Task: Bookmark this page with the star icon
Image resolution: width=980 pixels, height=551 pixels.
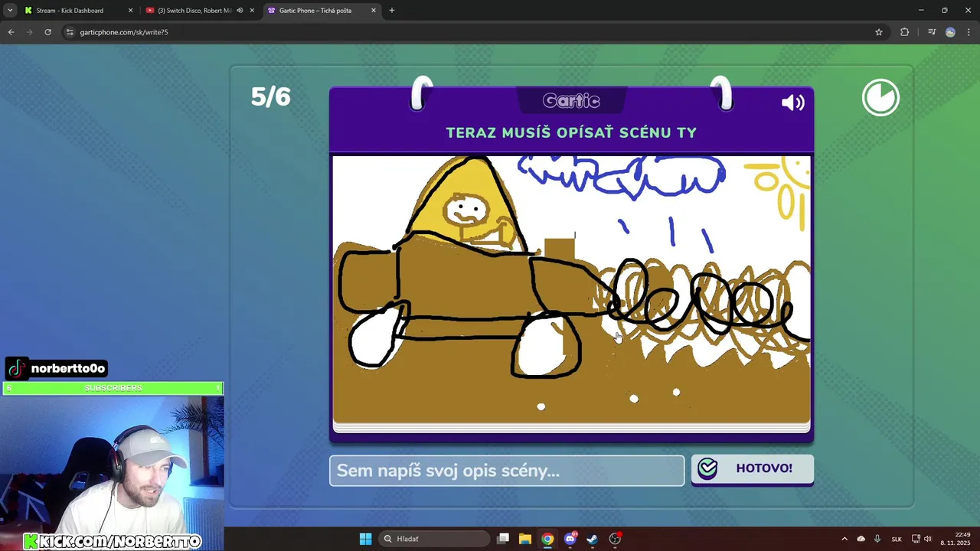Action: click(x=879, y=32)
